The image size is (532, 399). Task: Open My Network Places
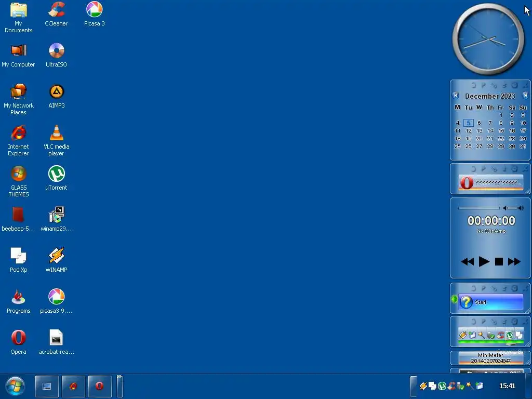pyautogui.click(x=18, y=100)
